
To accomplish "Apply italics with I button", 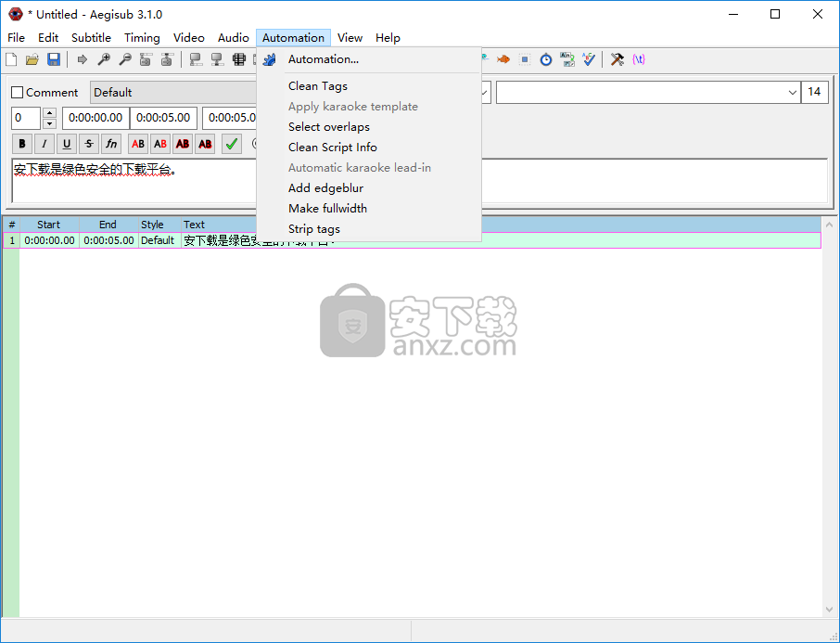I will click(45, 144).
